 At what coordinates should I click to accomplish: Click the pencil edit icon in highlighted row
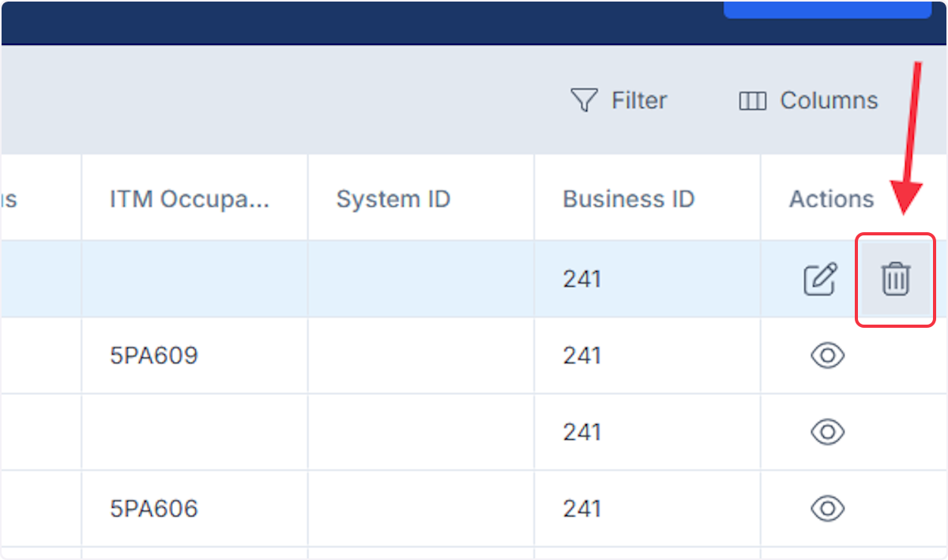pyautogui.click(x=820, y=280)
